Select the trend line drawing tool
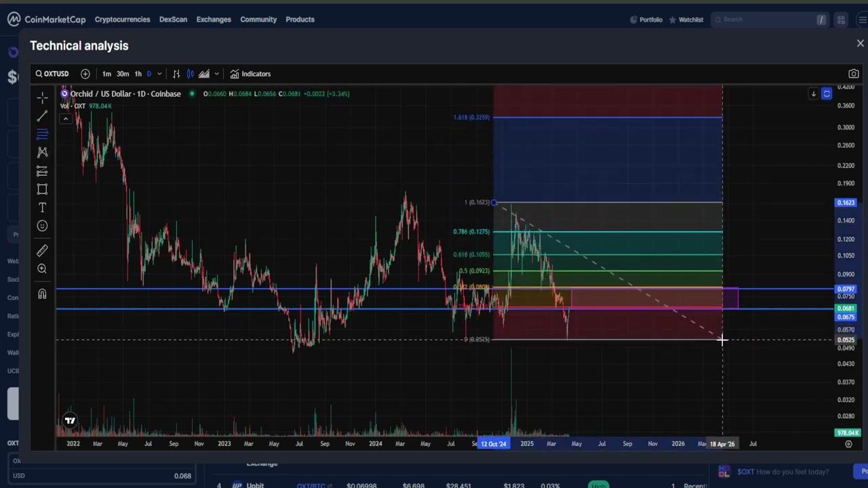This screenshot has height=488, width=868. (42, 116)
